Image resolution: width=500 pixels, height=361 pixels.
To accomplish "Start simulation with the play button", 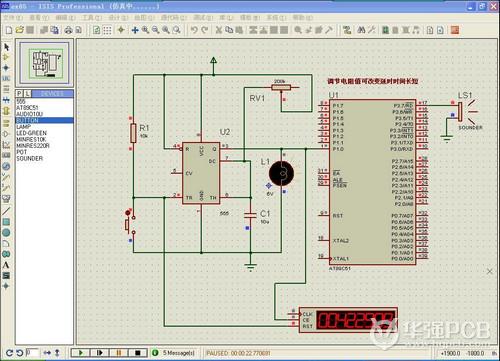I will point(80,352).
